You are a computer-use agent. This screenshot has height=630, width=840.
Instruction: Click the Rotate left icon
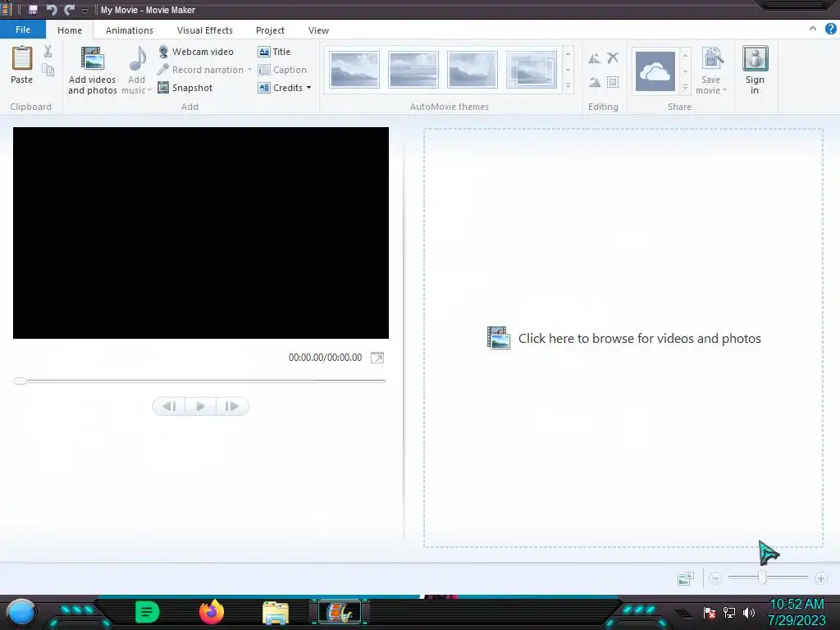tap(595, 58)
